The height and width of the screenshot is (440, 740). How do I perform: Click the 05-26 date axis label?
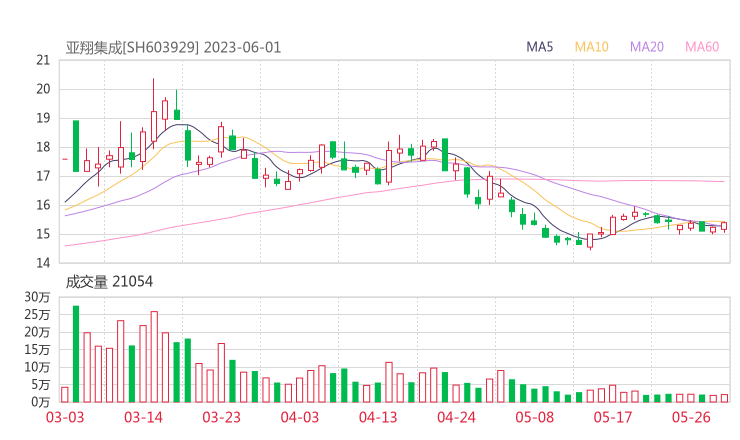691,417
